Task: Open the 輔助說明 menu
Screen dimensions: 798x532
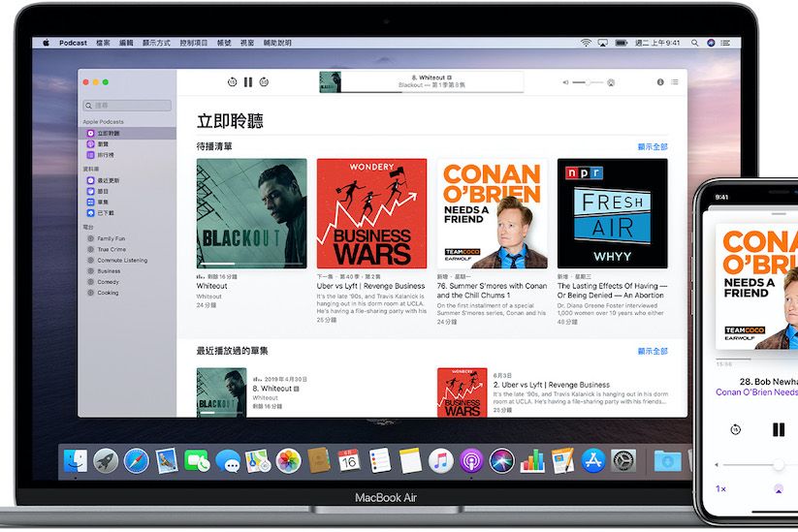Action: (277, 44)
